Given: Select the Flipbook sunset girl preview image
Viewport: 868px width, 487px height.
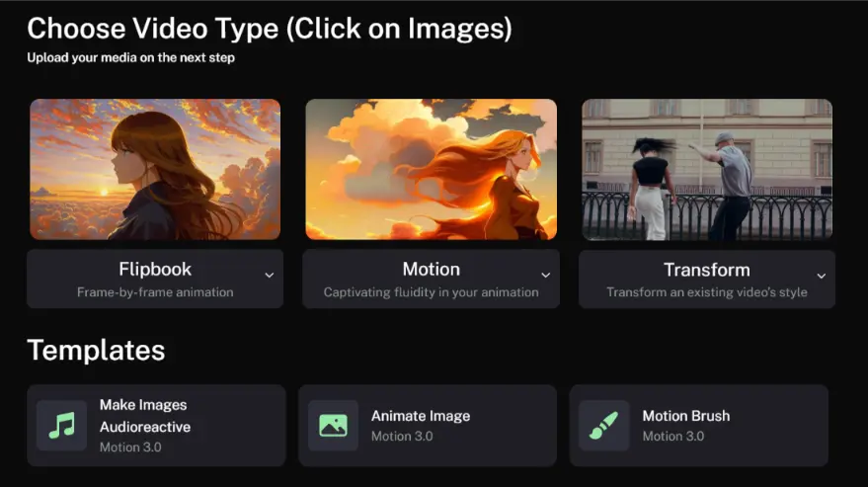Looking at the screenshot, I should (155, 169).
